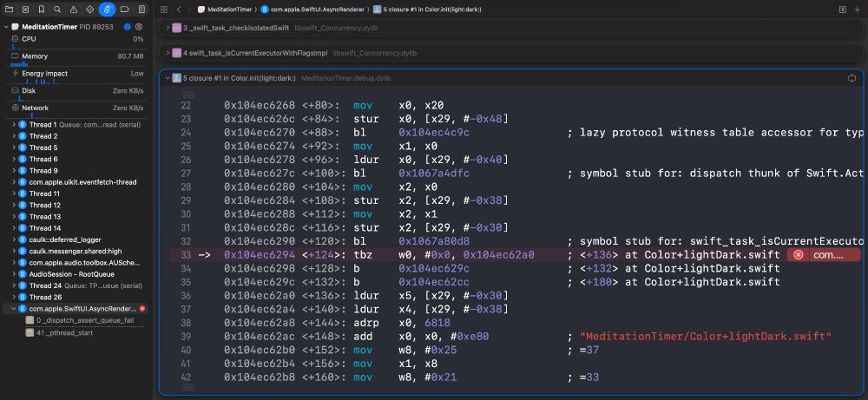
Task: Open the Source Control navigator
Action: coord(25,10)
